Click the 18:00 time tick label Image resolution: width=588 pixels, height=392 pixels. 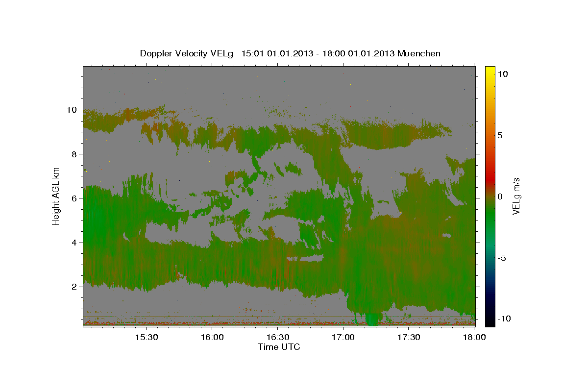(x=474, y=338)
